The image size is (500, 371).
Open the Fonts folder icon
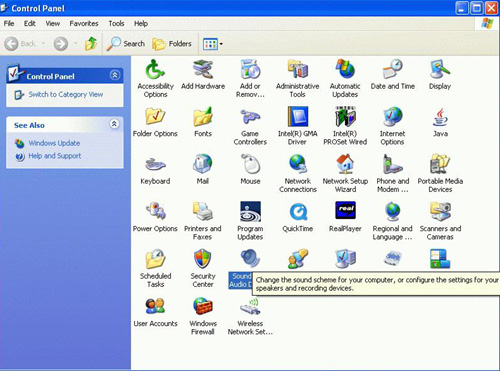click(203, 117)
